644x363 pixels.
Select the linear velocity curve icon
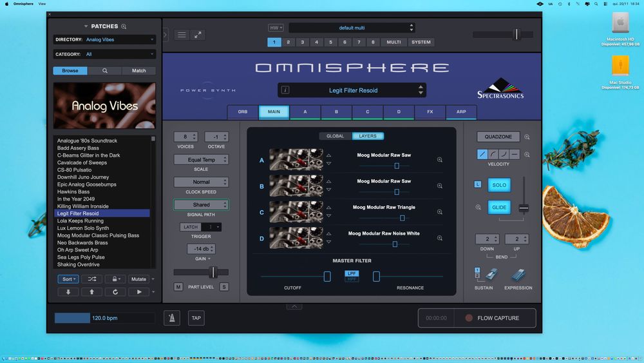tap(482, 154)
